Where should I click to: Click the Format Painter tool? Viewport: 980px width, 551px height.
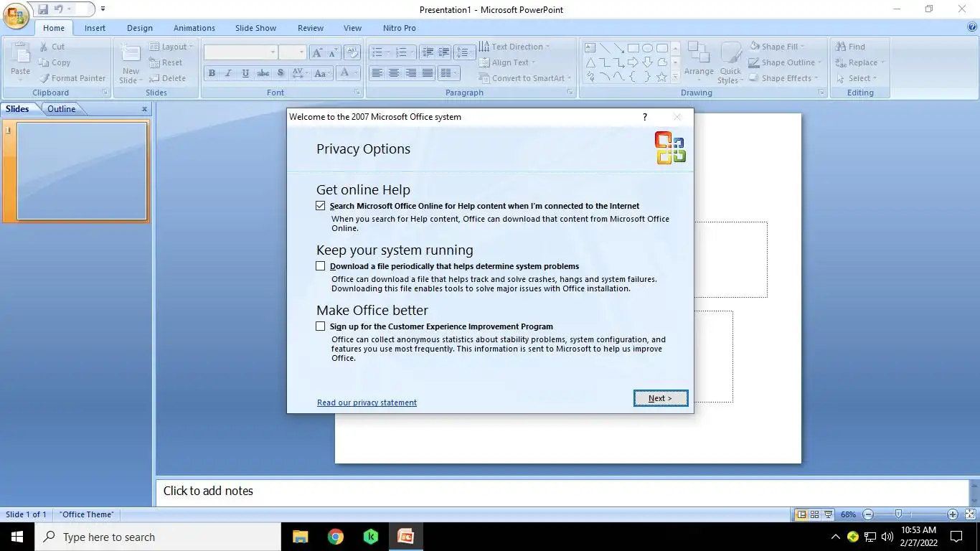point(72,78)
